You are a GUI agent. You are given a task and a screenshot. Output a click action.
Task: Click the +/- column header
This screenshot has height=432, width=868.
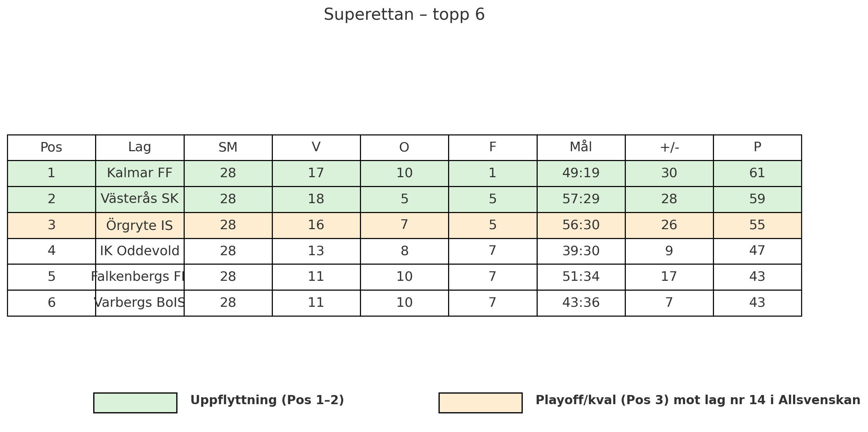[x=669, y=148]
